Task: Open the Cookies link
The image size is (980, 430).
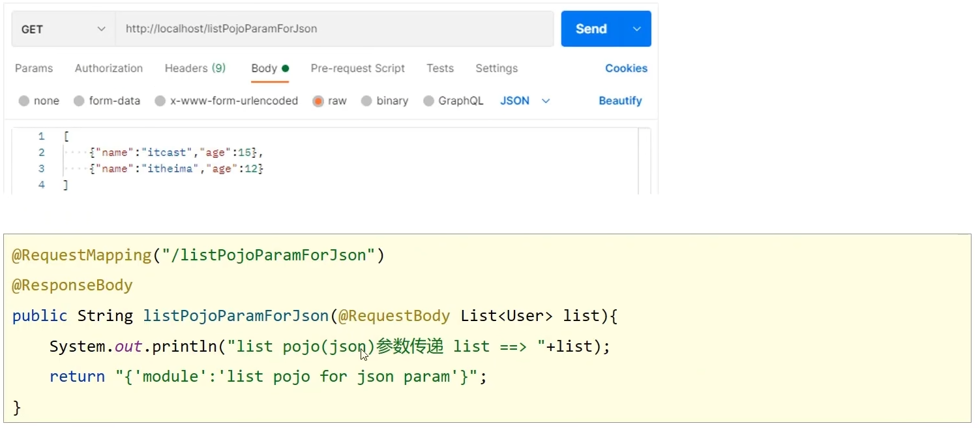Action: click(626, 69)
